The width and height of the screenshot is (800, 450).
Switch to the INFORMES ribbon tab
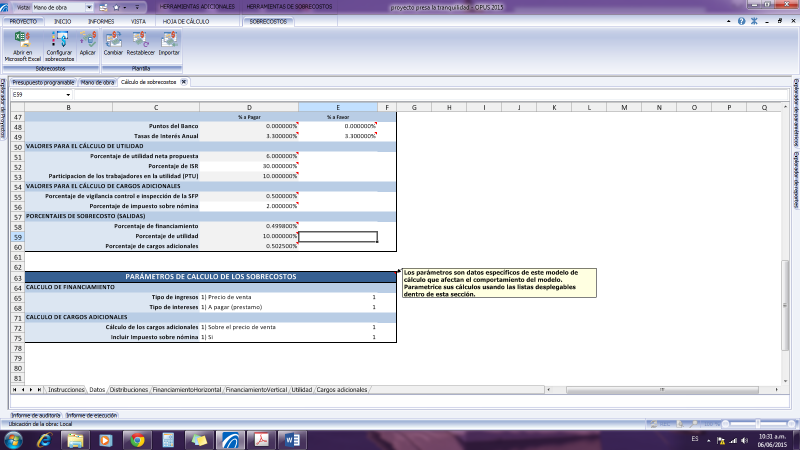coord(100,20)
